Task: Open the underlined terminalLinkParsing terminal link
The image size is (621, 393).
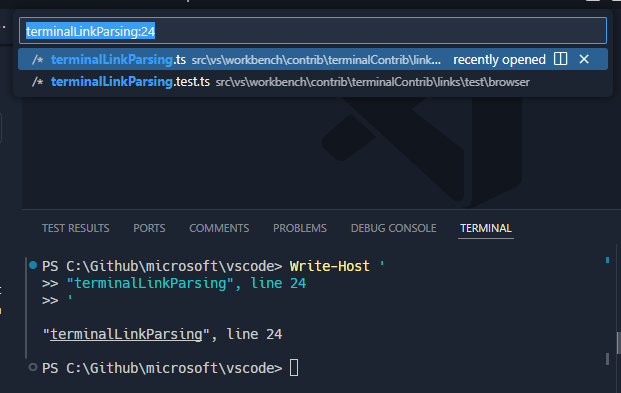Action: click(x=126, y=334)
